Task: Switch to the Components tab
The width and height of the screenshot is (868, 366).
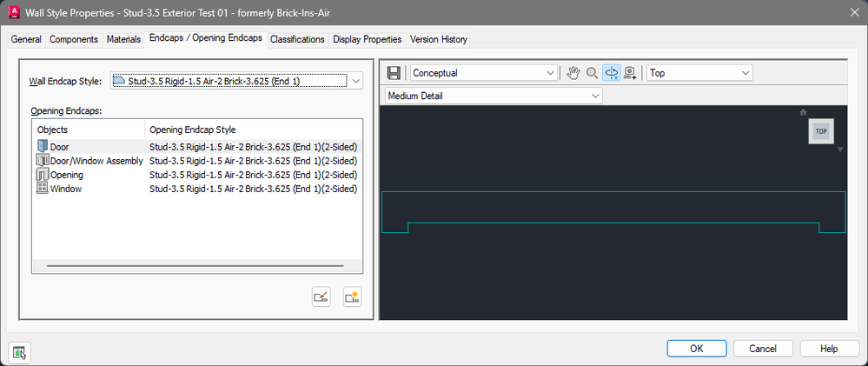Action: pyautogui.click(x=74, y=39)
